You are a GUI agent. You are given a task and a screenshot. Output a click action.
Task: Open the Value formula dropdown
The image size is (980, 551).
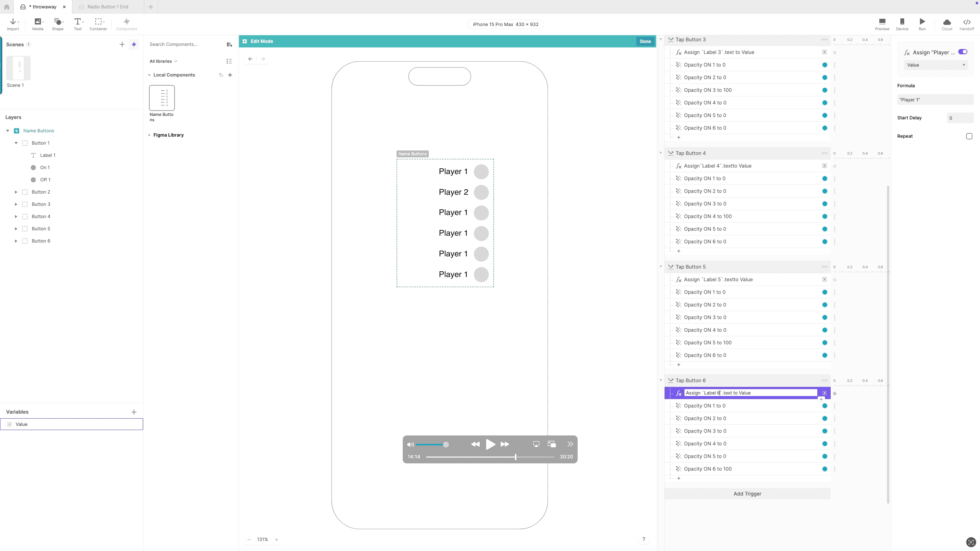[x=936, y=65]
